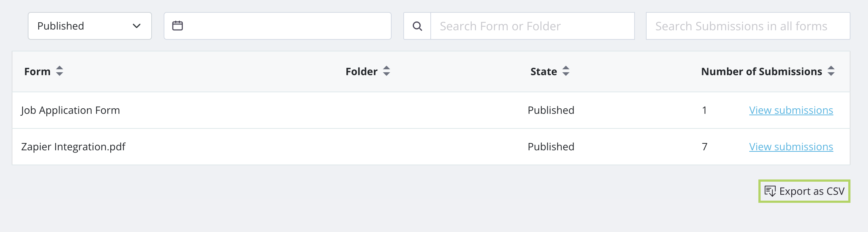This screenshot has width=868, height=232.
Task: Click the Export as CSV download icon
Action: tap(770, 191)
